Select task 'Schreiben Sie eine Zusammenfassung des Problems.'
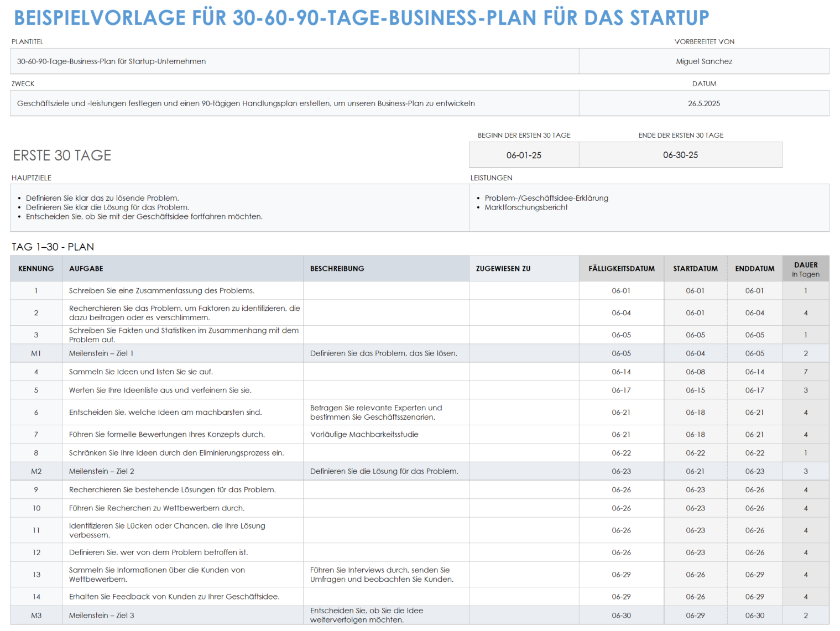This screenshot has width=840, height=631. point(182,290)
